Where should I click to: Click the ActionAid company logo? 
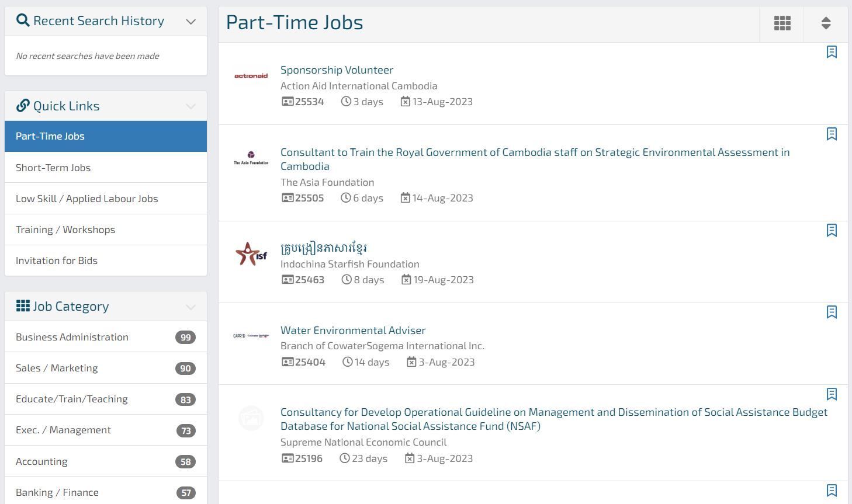(x=251, y=76)
